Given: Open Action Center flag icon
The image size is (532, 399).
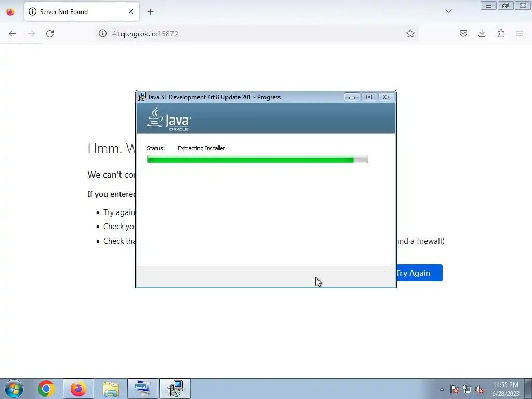Looking at the screenshot, I should click(x=454, y=389).
